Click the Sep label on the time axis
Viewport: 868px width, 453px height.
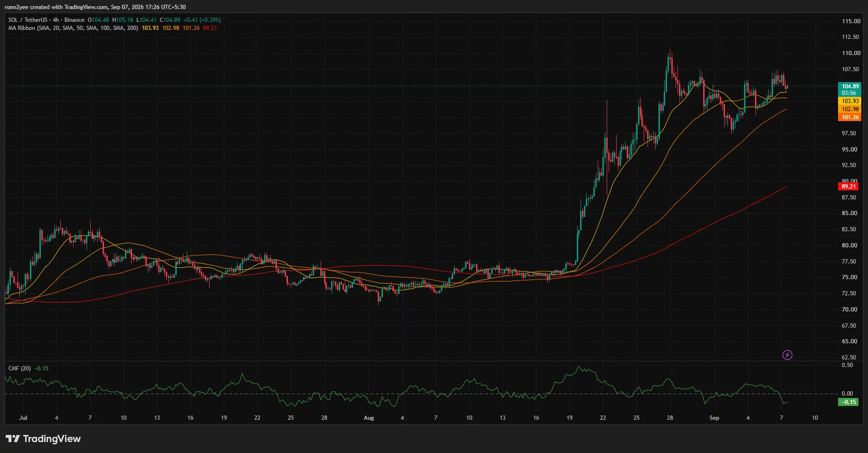tap(714, 418)
